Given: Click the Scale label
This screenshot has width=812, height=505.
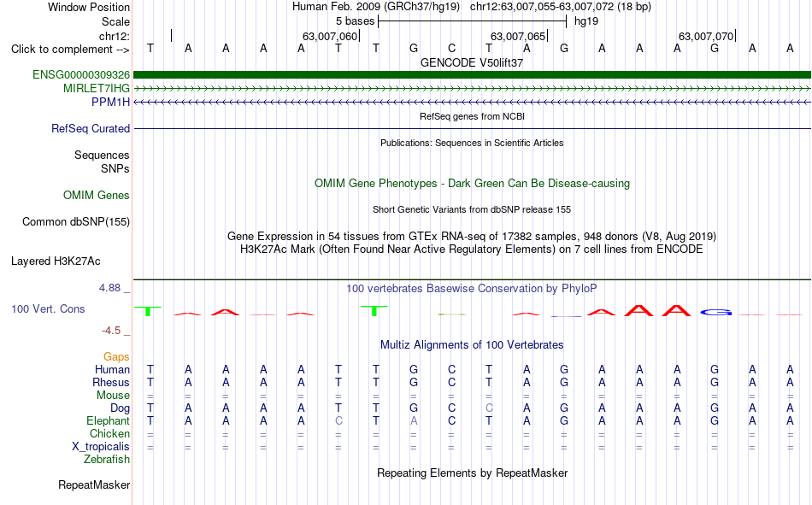Looking at the screenshot, I should pos(115,21).
